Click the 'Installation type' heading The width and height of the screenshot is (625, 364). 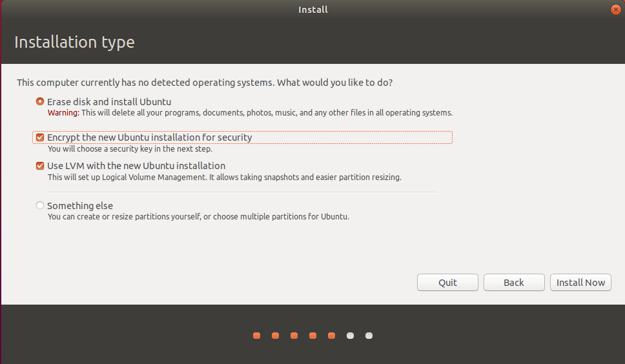point(74,42)
